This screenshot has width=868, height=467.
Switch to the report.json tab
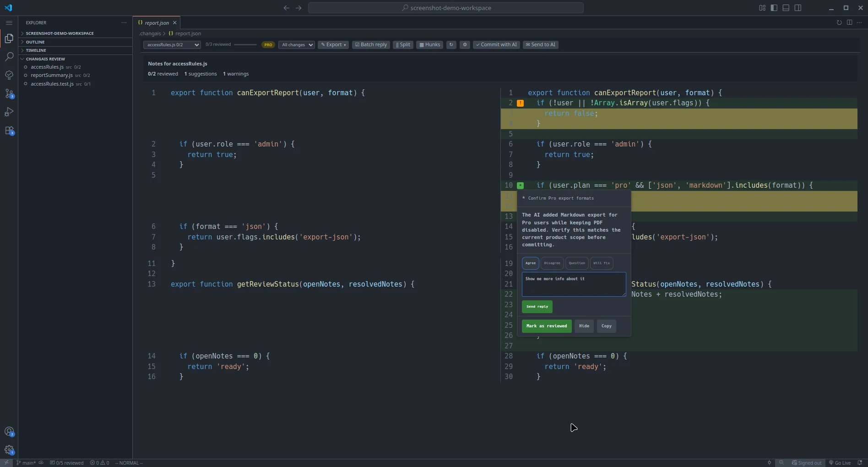157,23
